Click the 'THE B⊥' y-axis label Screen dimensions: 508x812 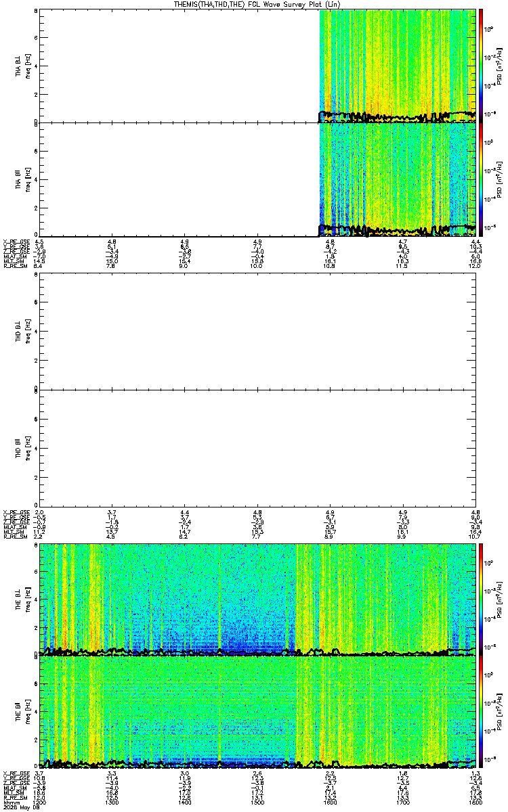point(19,599)
